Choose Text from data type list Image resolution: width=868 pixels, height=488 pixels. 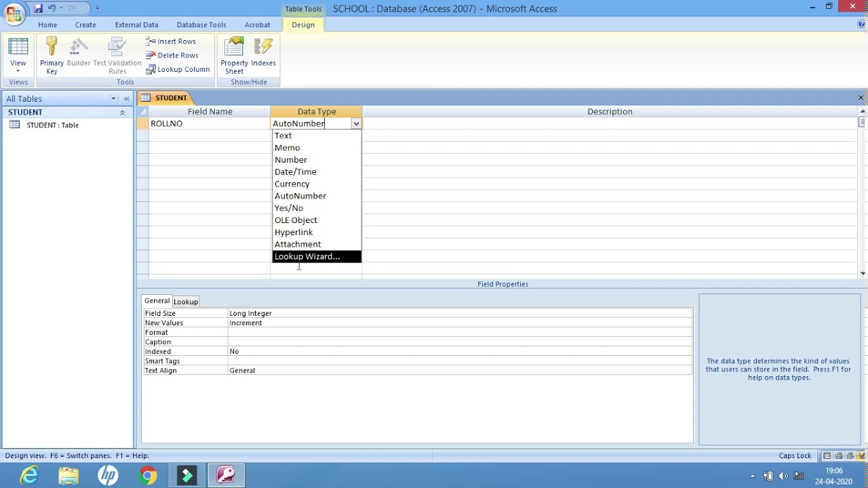coord(317,136)
